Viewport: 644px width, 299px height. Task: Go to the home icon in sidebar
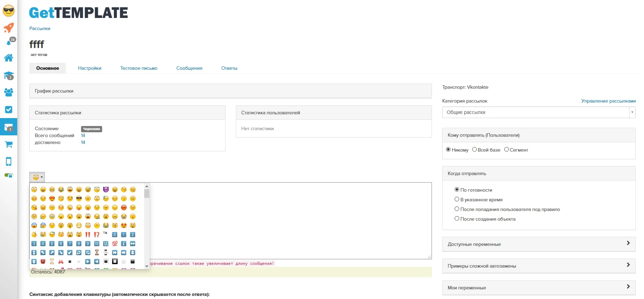(x=9, y=58)
